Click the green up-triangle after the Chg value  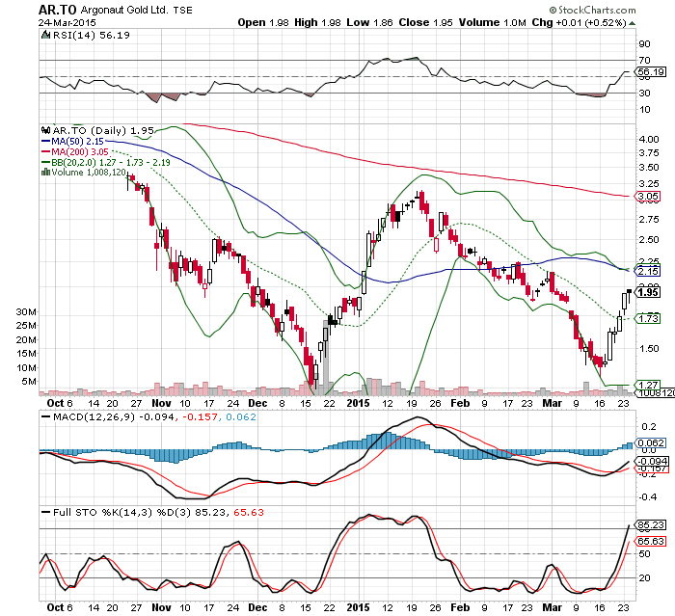coord(632,23)
